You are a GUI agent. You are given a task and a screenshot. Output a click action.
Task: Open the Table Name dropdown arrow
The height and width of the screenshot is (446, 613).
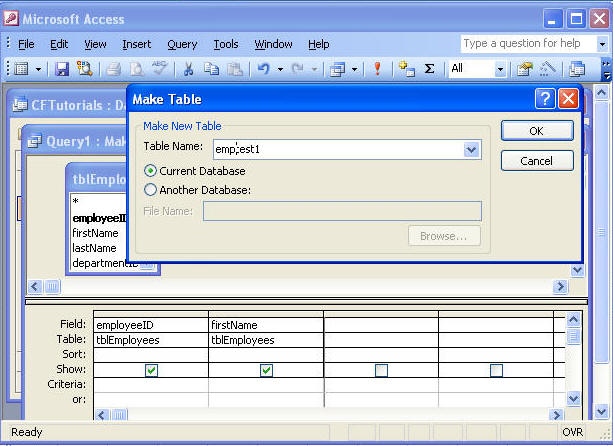(471, 149)
